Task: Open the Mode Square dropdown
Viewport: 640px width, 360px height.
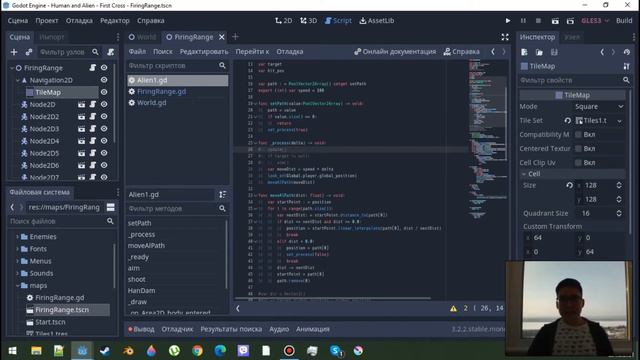Action: point(599,107)
